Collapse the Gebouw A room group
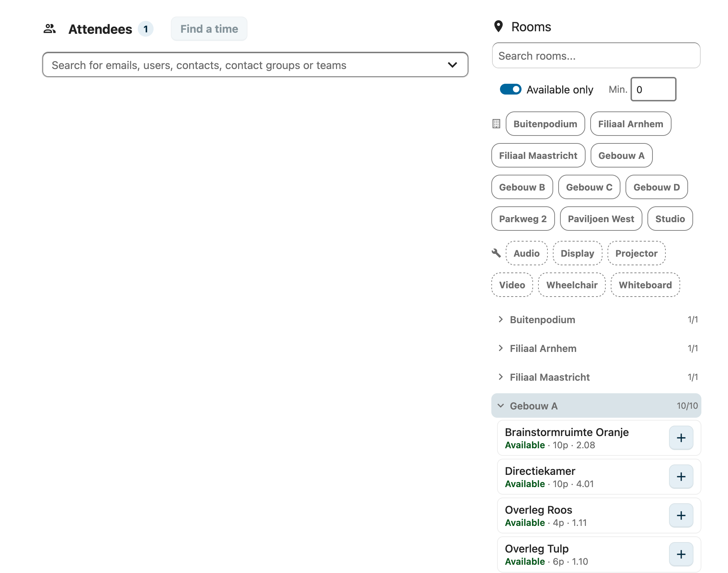The height and width of the screenshot is (573, 728). tap(533, 406)
